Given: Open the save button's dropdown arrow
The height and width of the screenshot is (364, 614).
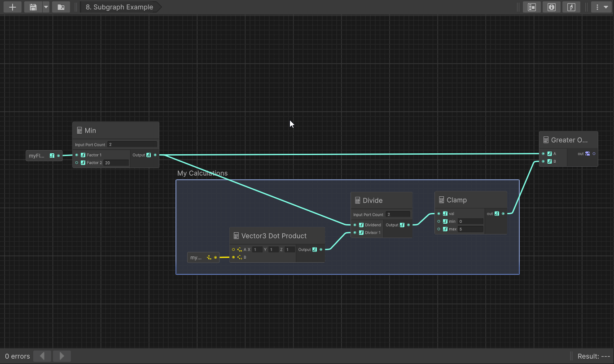Looking at the screenshot, I should 45,7.
